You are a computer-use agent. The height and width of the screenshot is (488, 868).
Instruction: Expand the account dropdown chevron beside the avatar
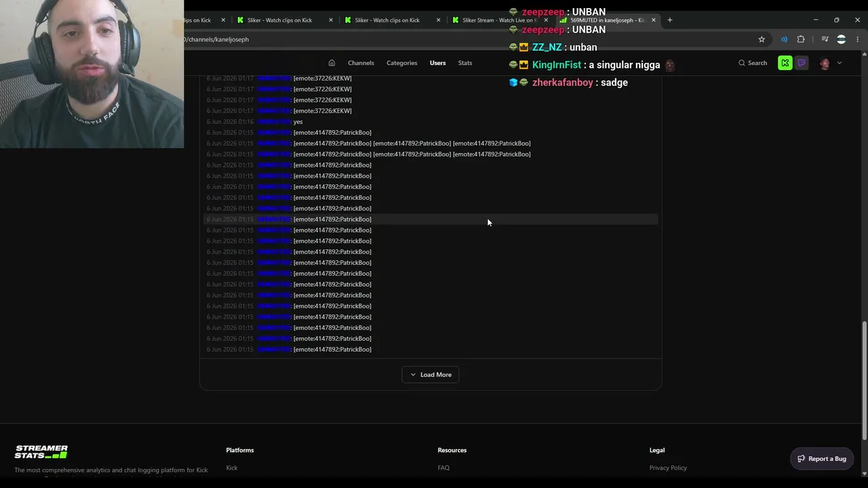coord(840,63)
